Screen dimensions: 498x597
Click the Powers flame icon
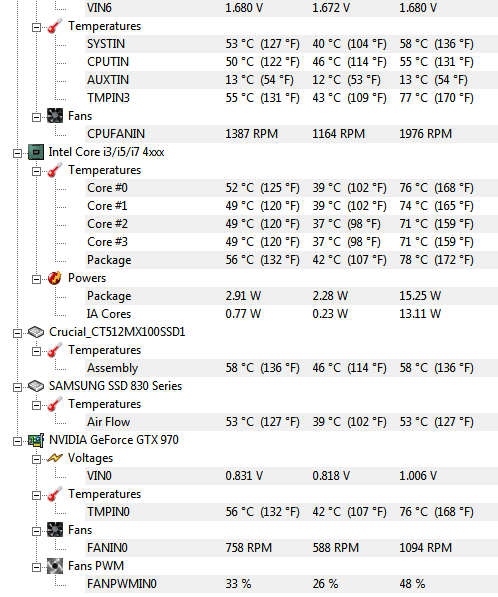(55, 278)
